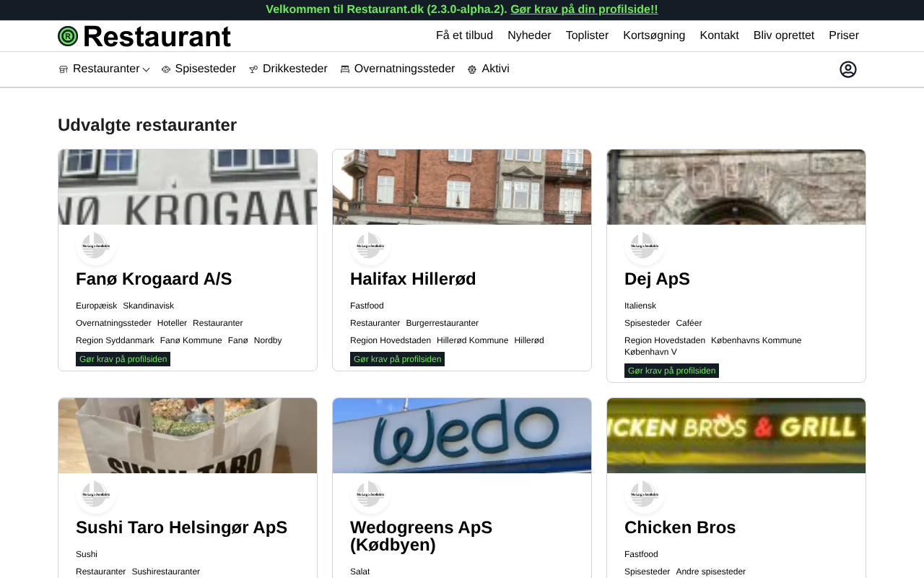Click the Sushi Taro bag photo
This screenshot has width=924, height=578.
tap(188, 436)
